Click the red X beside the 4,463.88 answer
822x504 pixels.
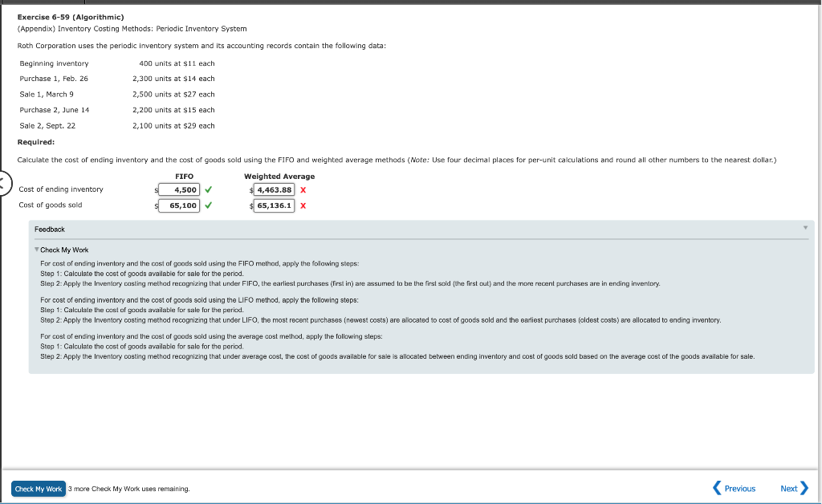[x=302, y=189]
